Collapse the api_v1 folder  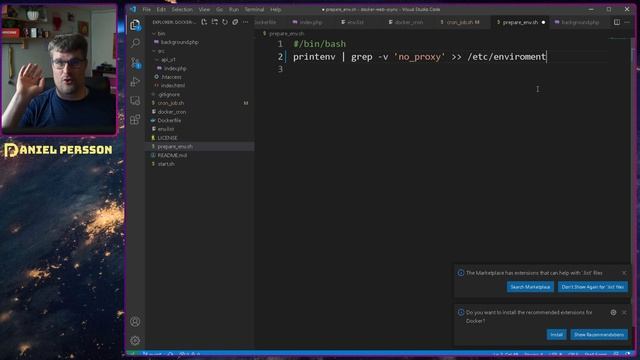click(168, 60)
